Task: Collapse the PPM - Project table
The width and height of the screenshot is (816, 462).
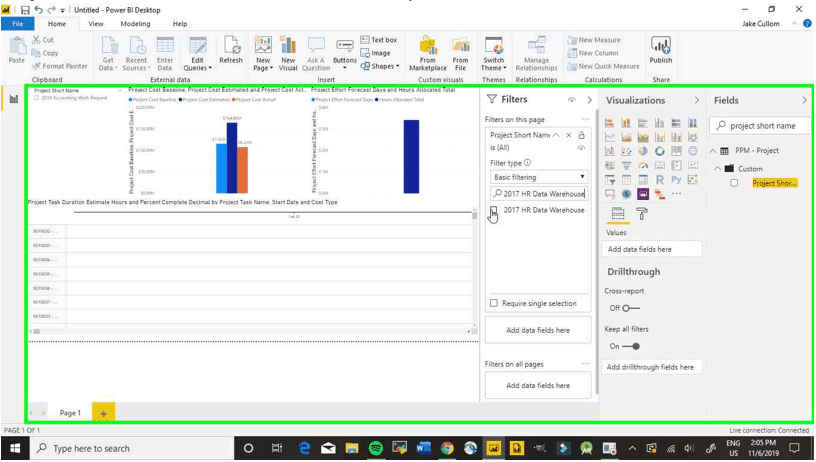Action: tap(713, 151)
